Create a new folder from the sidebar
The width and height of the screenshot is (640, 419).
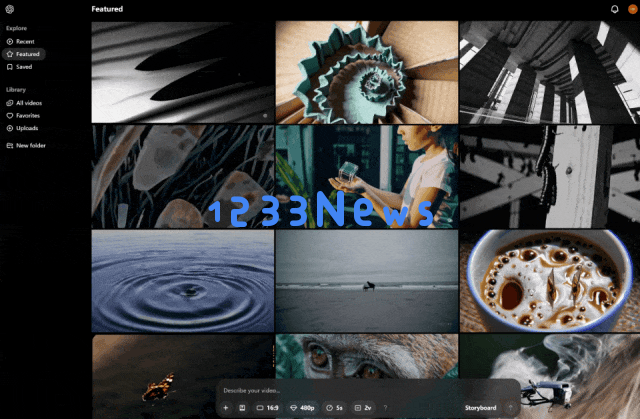(x=26, y=146)
